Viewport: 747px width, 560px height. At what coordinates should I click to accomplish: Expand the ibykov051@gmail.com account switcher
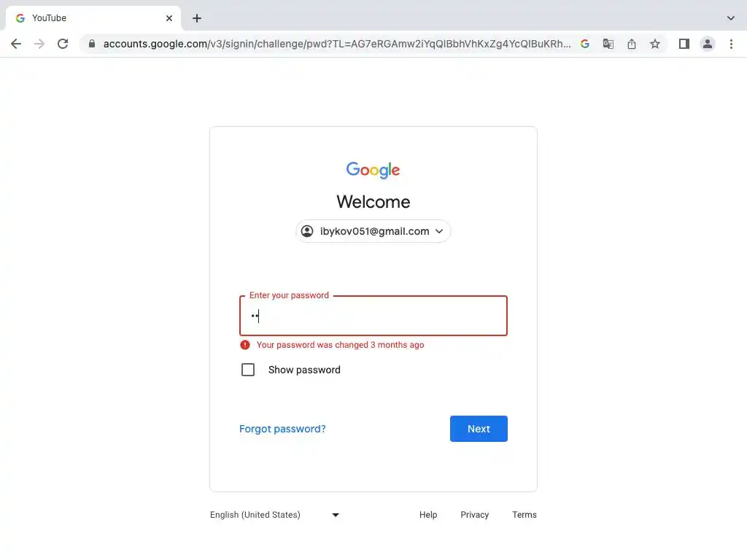click(x=373, y=231)
